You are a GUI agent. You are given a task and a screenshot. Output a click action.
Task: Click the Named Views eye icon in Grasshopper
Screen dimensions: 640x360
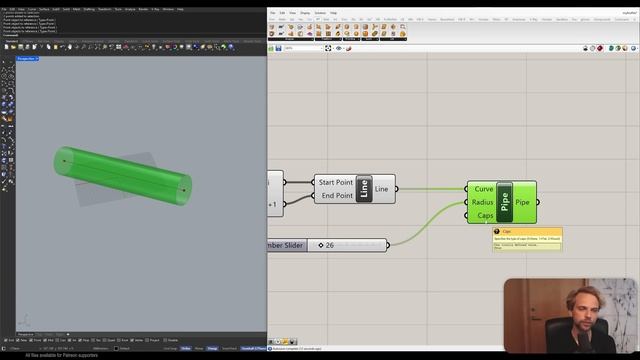[x=338, y=48]
